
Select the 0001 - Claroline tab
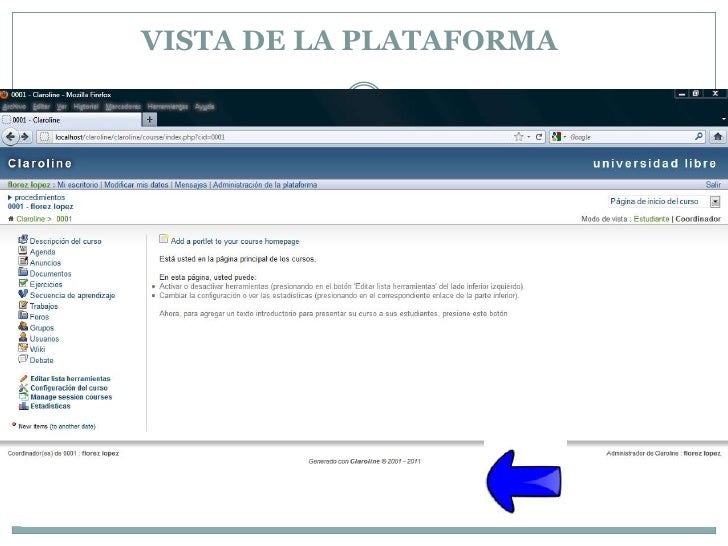click(x=71, y=120)
